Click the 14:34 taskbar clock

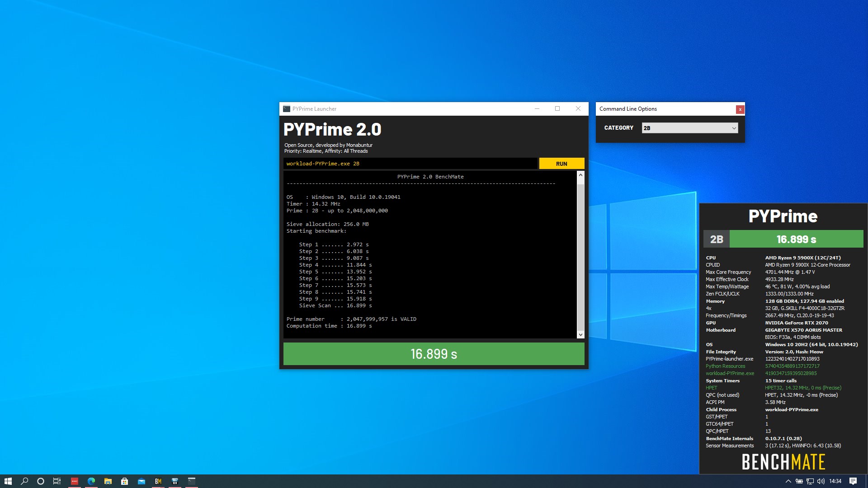point(835,481)
